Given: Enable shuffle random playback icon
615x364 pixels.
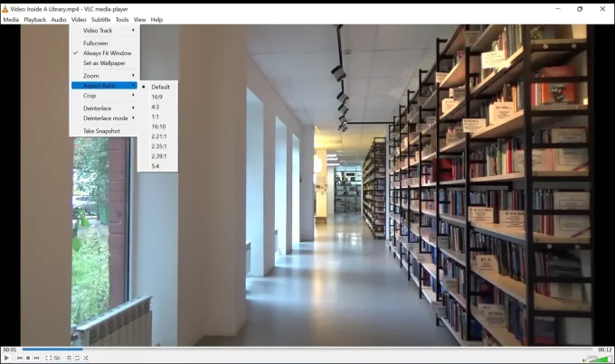Looking at the screenshot, I should (86, 359).
